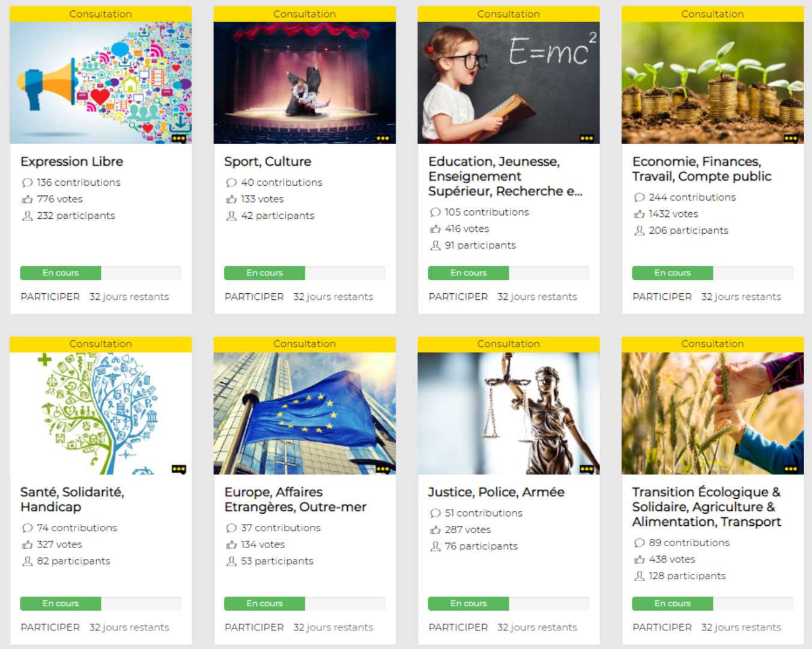Image resolution: width=812 pixels, height=649 pixels.
Task: Open Education, Jeunesse, Enseignement Supérieur title
Action: pyautogui.click(x=505, y=177)
